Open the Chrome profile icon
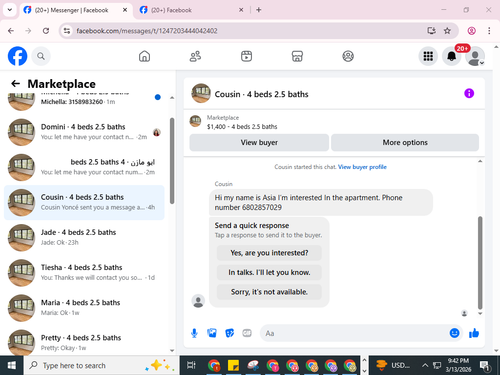This screenshot has width=500, height=375. coord(471,31)
